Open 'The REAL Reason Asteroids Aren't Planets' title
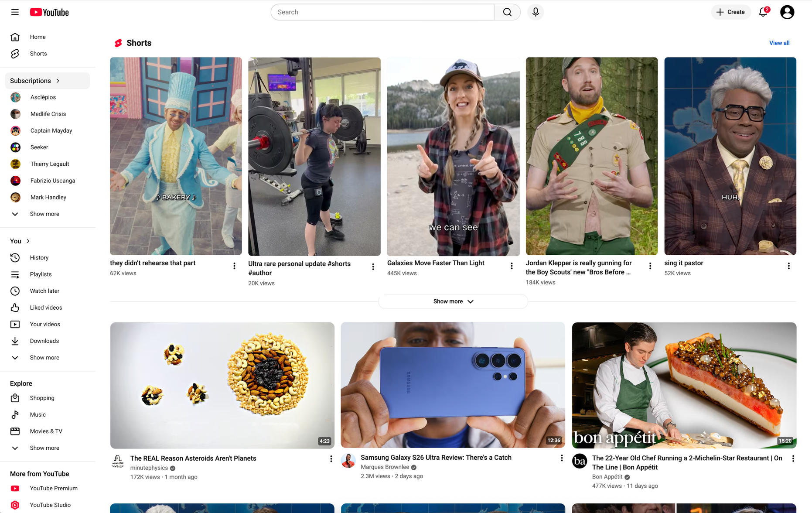 (x=193, y=458)
